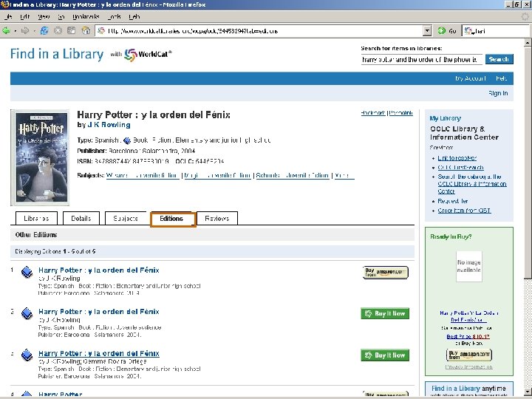Switch to the Details tab

pos(81,218)
